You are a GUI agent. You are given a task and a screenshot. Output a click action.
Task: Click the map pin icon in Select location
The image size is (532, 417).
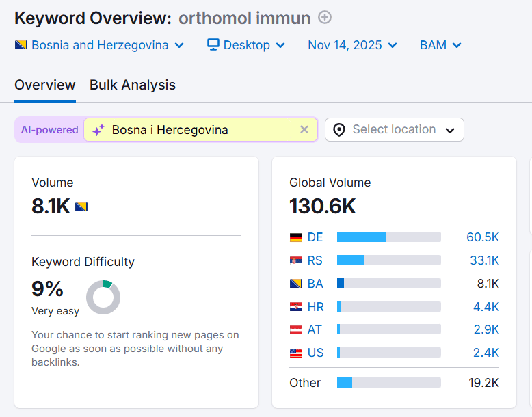tap(339, 130)
